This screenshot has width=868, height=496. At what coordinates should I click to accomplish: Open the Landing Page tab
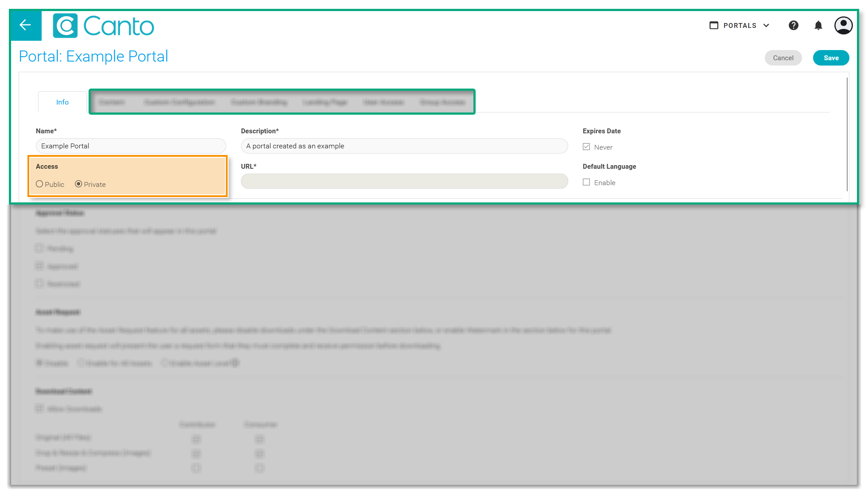coord(325,102)
